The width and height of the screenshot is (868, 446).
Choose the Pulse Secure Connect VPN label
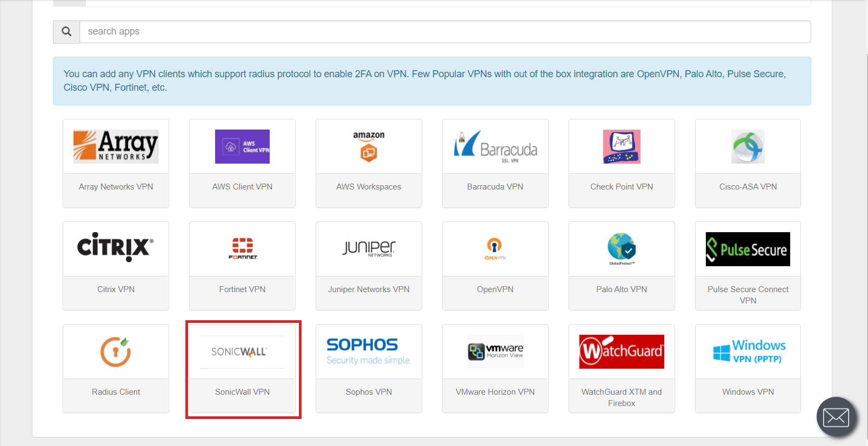point(748,295)
